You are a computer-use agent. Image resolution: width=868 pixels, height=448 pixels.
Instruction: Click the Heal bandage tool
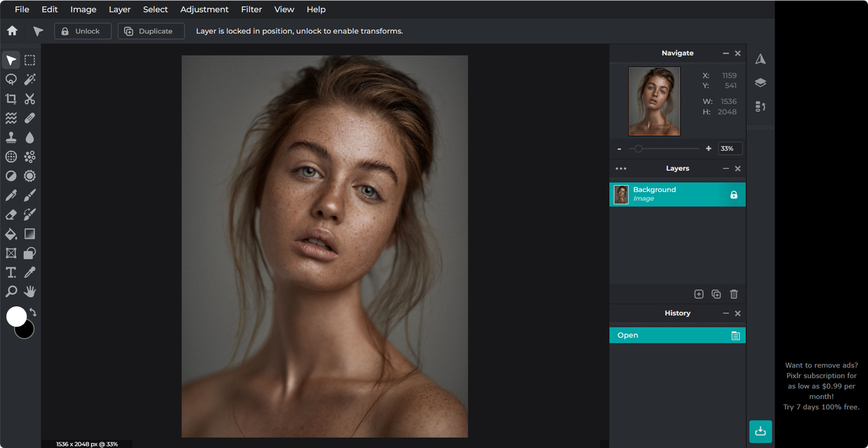coord(30,118)
